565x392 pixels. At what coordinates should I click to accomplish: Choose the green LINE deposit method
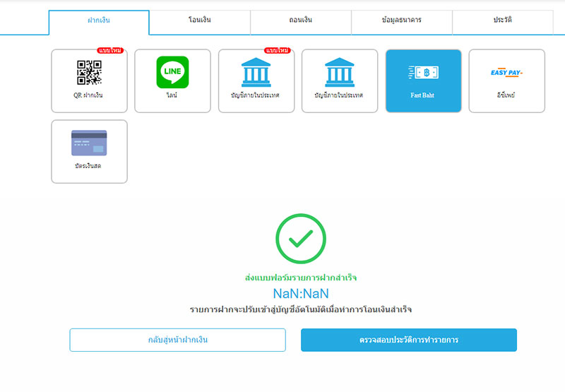[x=172, y=81]
